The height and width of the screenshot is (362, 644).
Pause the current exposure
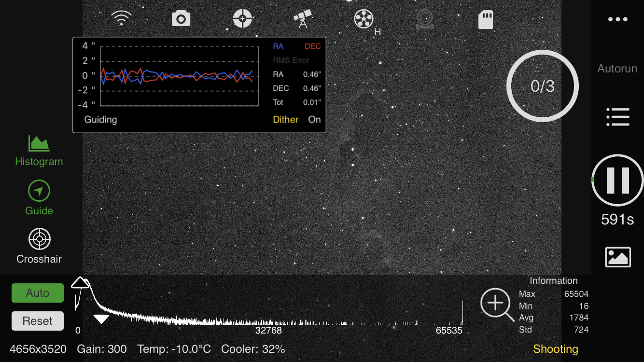(x=617, y=181)
